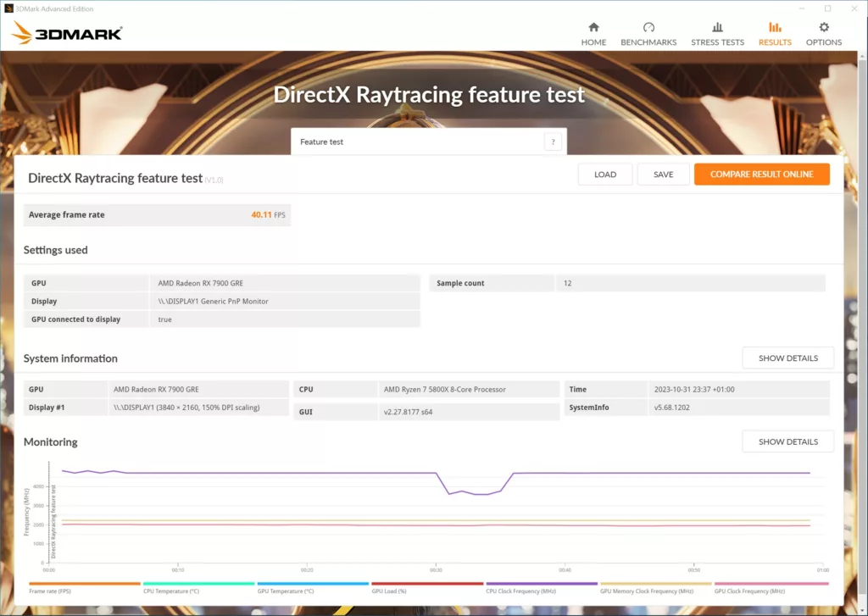Screen dimensions: 868x616
Task: Open the Options tab
Action: [824, 34]
